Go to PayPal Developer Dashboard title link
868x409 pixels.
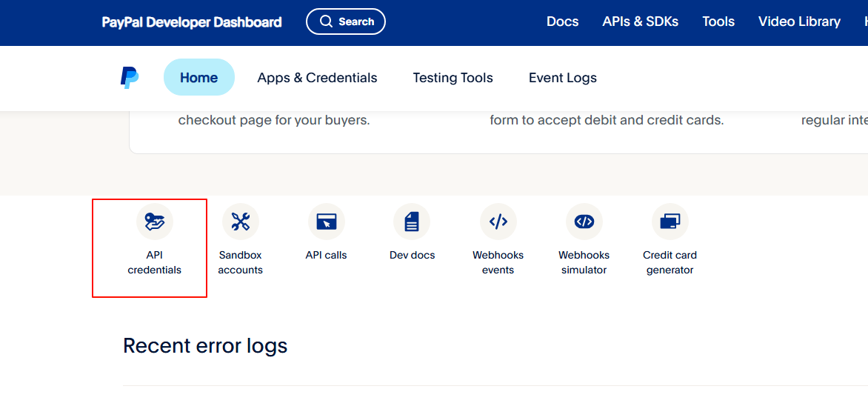(x=192, y=22)
